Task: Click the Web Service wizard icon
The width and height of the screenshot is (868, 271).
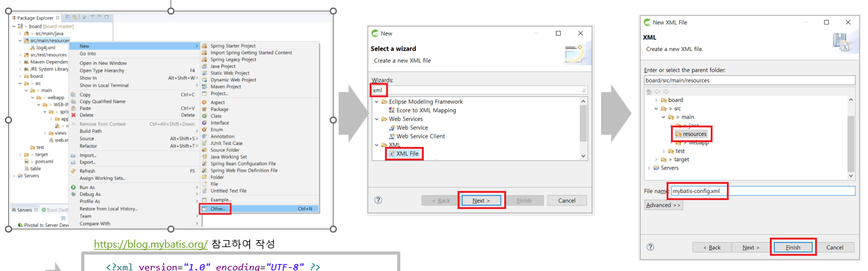Action: click(391, 128)
